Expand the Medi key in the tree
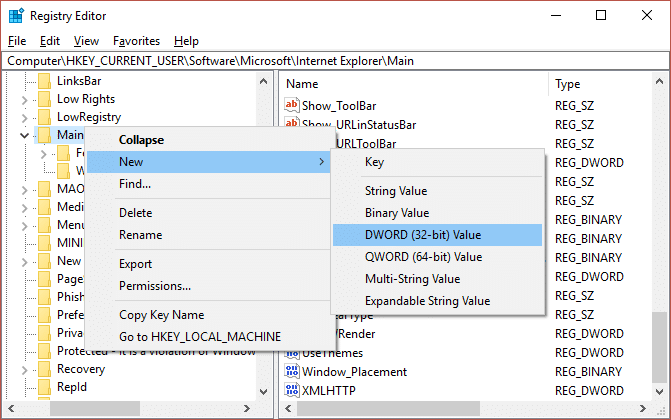Image resolution: width=671 pixels, height=420 pixels. pyautogui.click(x=24, y=208)
